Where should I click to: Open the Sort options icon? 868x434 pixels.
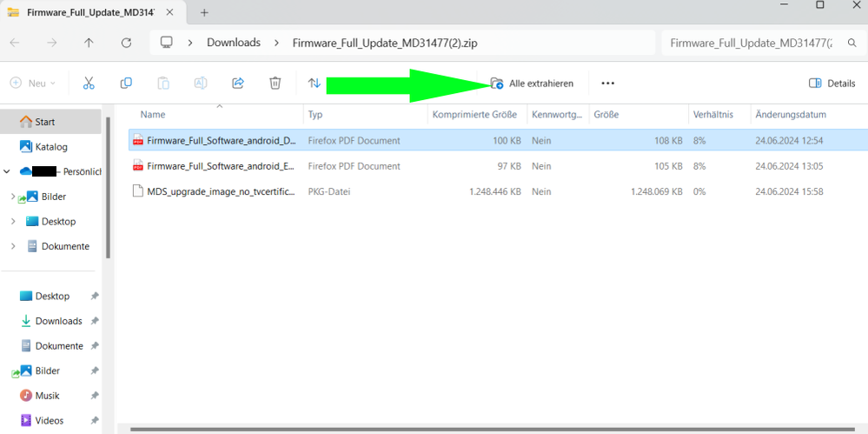315,83
